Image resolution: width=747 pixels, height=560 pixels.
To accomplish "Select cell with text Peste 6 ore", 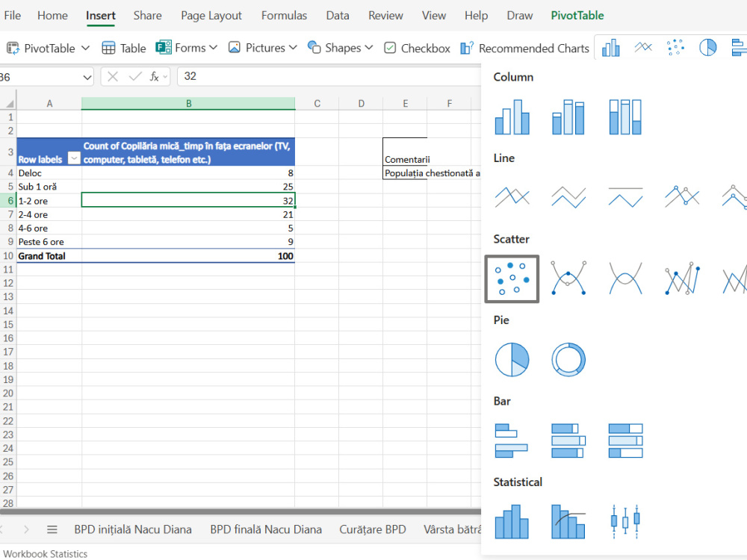I will [x=49, y=242].
